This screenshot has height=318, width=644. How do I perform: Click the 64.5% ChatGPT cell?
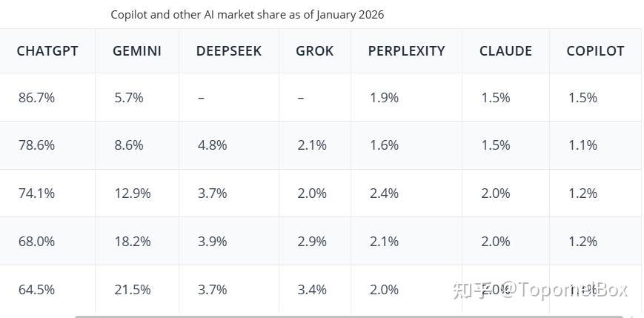pyautogui.click(x=36, y=290)
